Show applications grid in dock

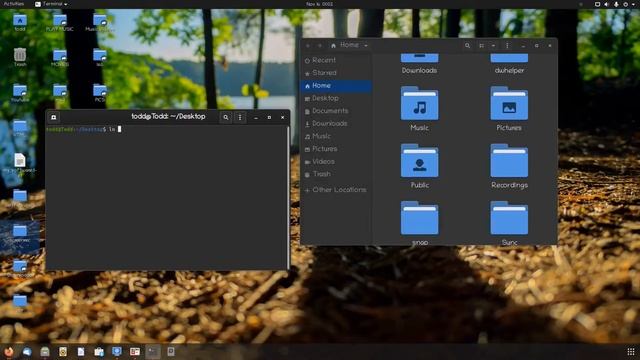631,351
